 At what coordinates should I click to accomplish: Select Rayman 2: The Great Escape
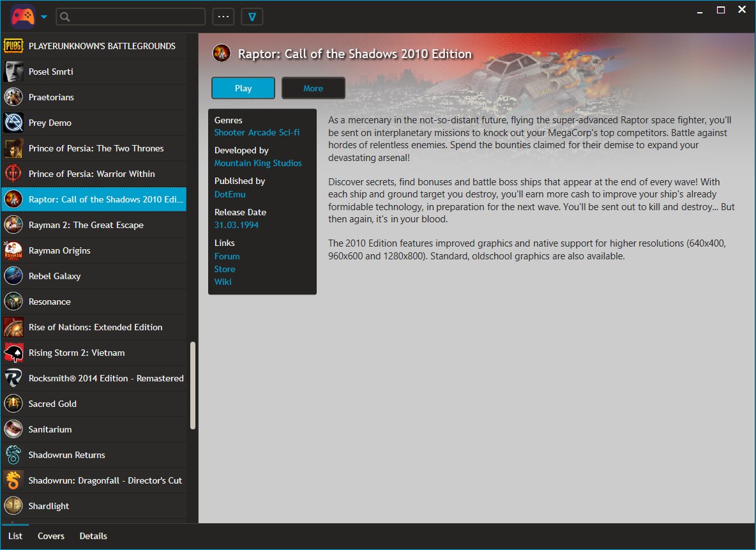(x=94, y=225)
